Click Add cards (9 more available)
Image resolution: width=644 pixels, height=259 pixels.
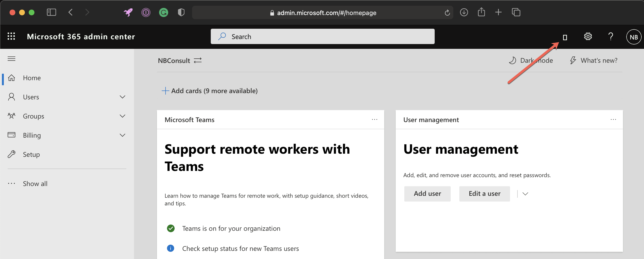(x=210, y=90)
